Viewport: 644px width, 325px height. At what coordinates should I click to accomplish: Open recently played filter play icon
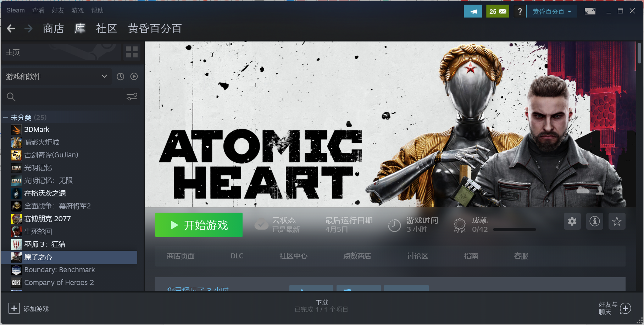tap(134, 76)
